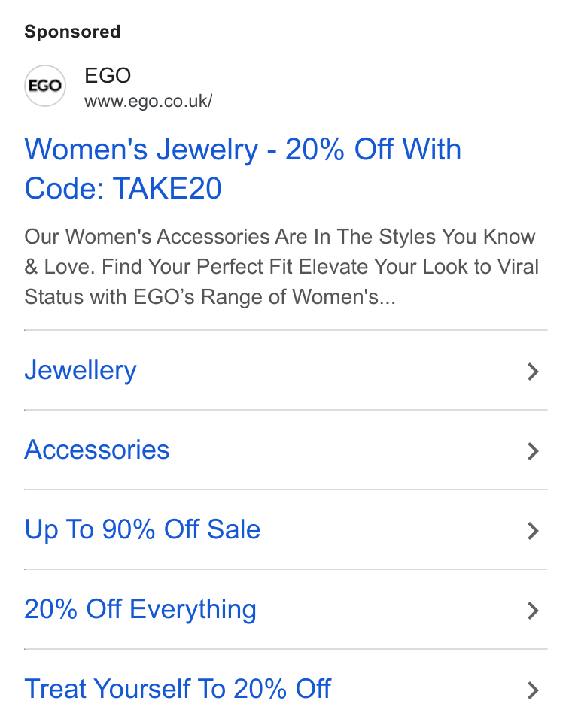Click the round EGO logo icon
572x728 pixels.
coord(45,86)
